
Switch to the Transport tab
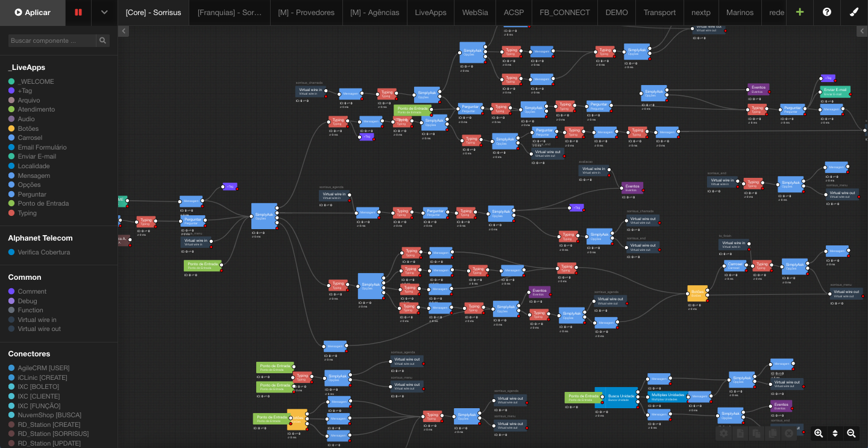[x=659, y=12]
